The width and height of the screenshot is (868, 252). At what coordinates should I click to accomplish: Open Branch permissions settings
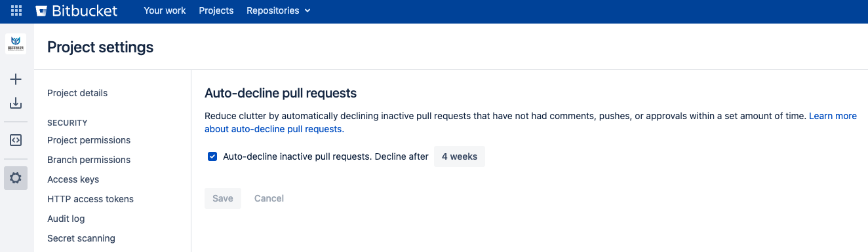click(89, 160)
